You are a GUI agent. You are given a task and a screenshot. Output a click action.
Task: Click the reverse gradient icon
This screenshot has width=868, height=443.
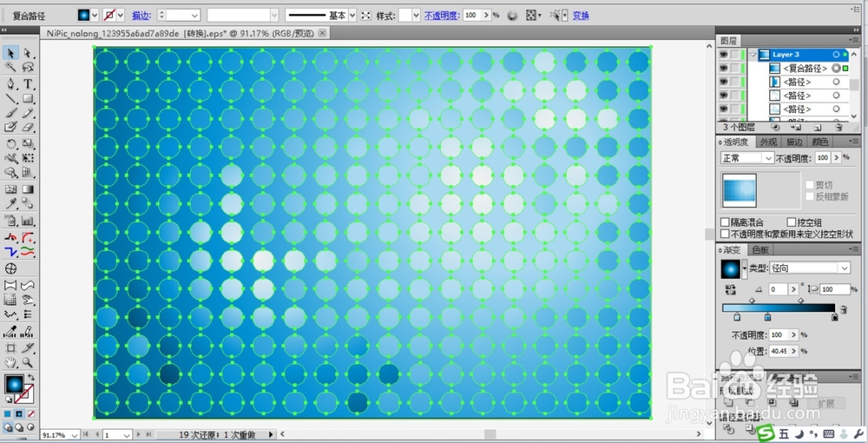[x=730, y=289]
